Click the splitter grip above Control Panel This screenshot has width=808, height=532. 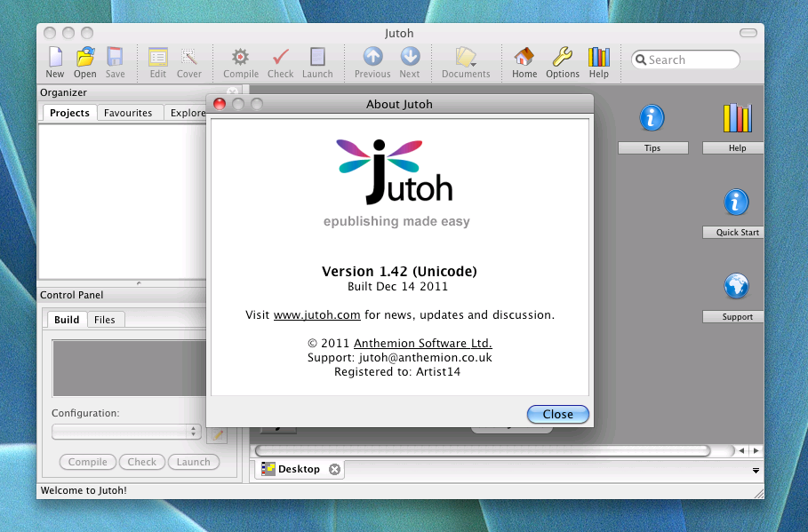tap(139, 283)
